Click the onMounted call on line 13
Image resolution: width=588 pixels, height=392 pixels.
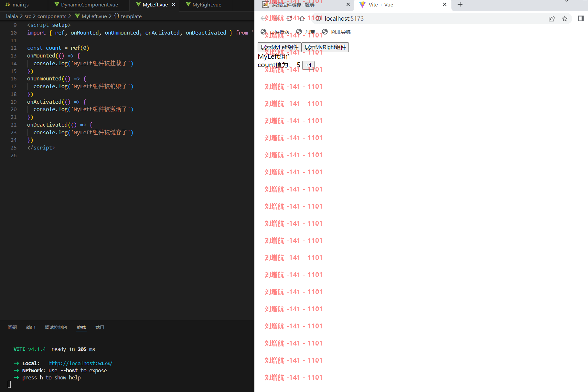tap(41, 56)
